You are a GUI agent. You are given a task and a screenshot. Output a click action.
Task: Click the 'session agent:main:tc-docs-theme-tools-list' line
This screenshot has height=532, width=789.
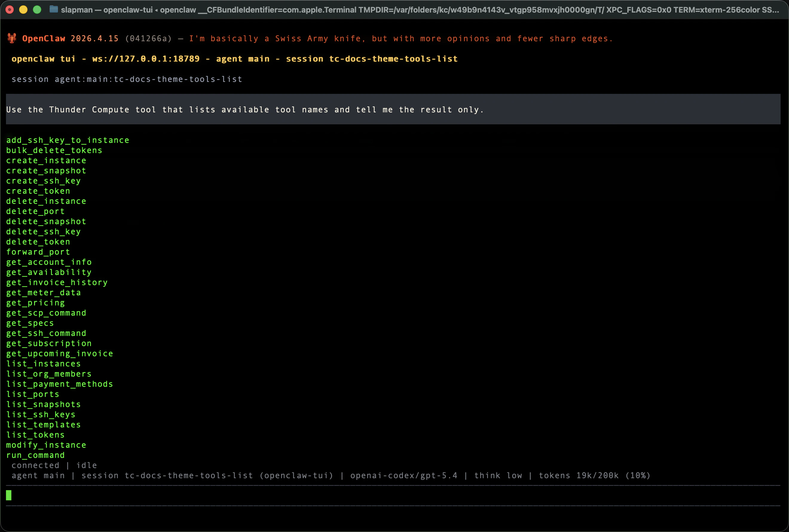(127, 79)
